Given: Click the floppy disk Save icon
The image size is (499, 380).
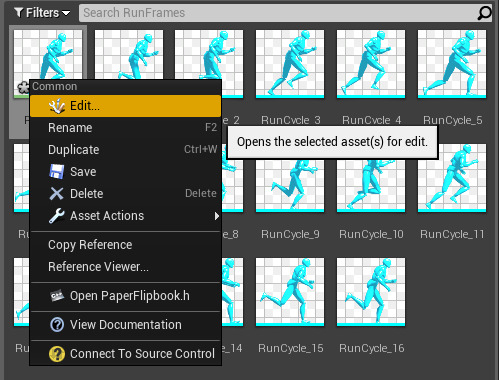Looking at the screenshot, I should [57, 172].
